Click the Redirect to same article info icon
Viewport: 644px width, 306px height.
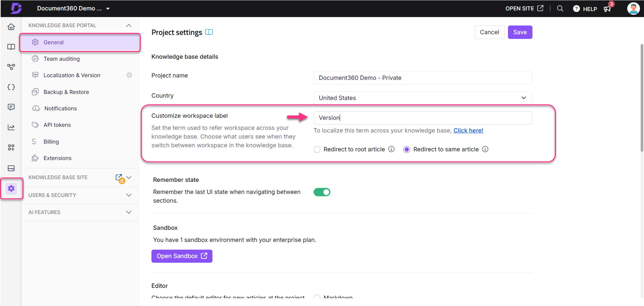(x=485, y=149)
